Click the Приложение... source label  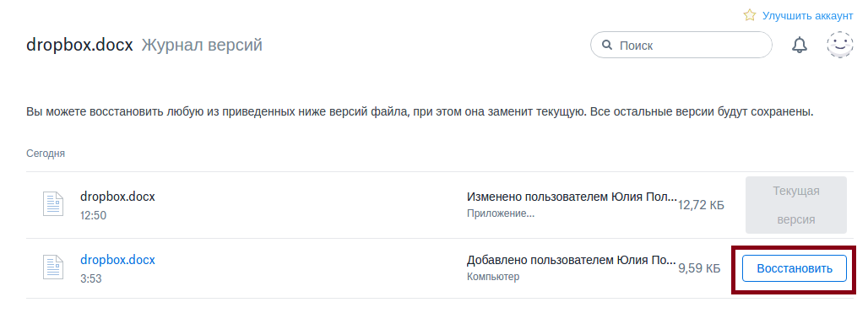pos(501,213)
